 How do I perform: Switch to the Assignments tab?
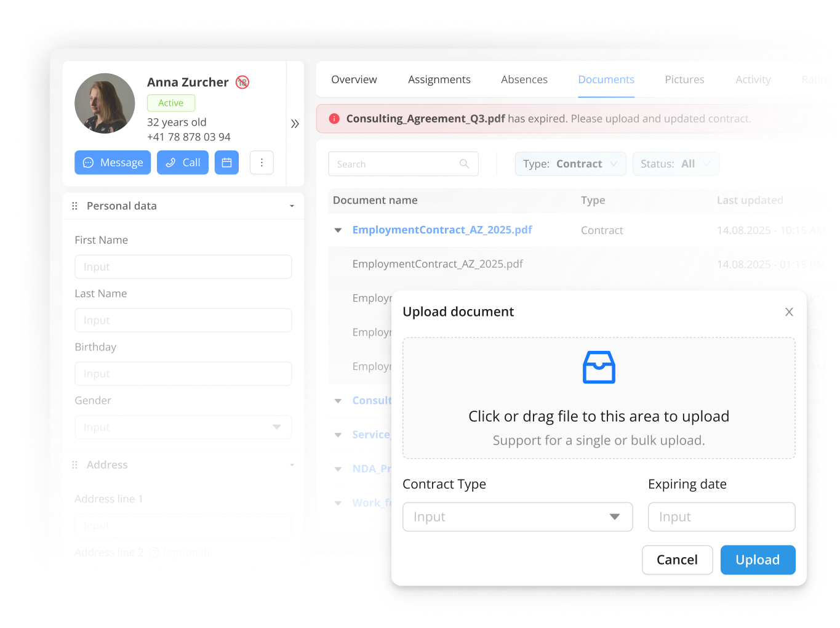[x=439, y=79]
